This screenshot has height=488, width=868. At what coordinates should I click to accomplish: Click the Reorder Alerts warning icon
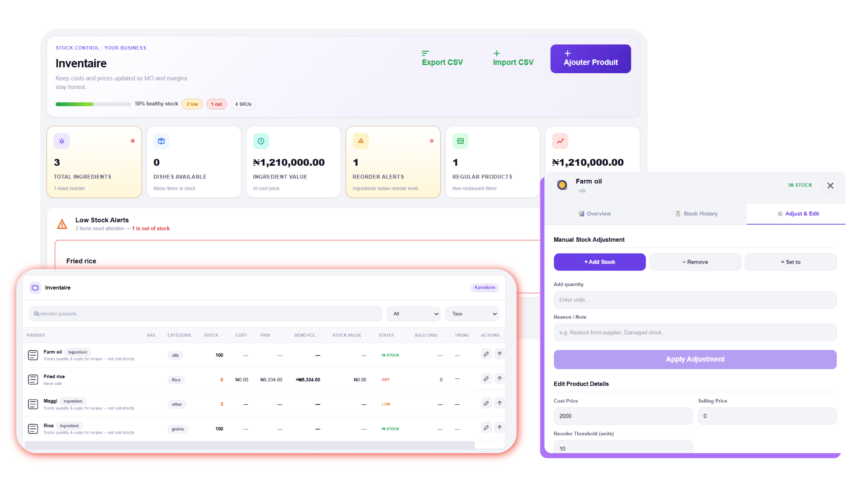coord(361,141)
